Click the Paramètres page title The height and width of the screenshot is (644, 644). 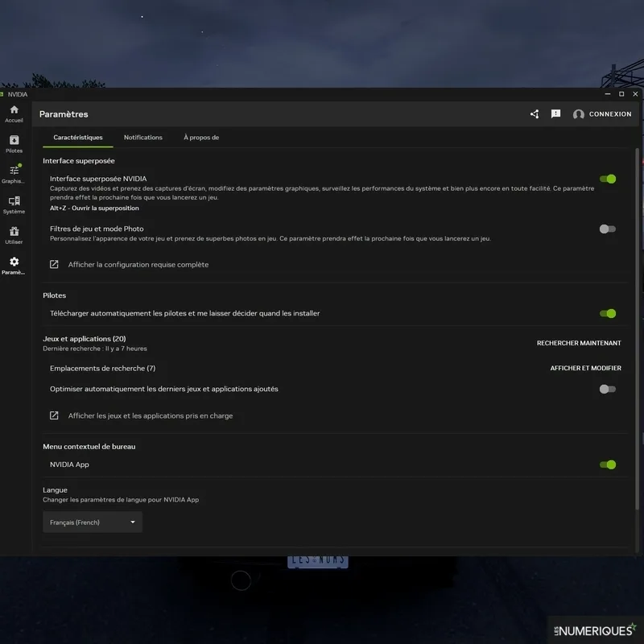(64, 114)
